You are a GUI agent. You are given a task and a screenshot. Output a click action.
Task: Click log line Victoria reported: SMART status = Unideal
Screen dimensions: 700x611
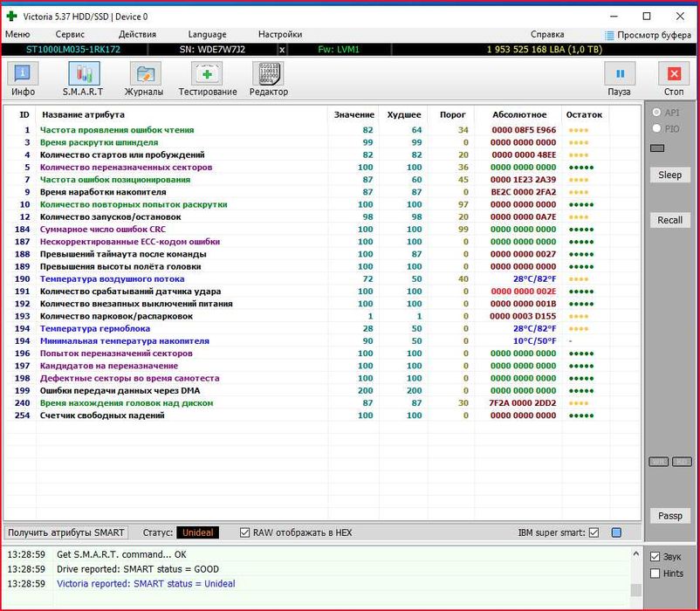146,583
